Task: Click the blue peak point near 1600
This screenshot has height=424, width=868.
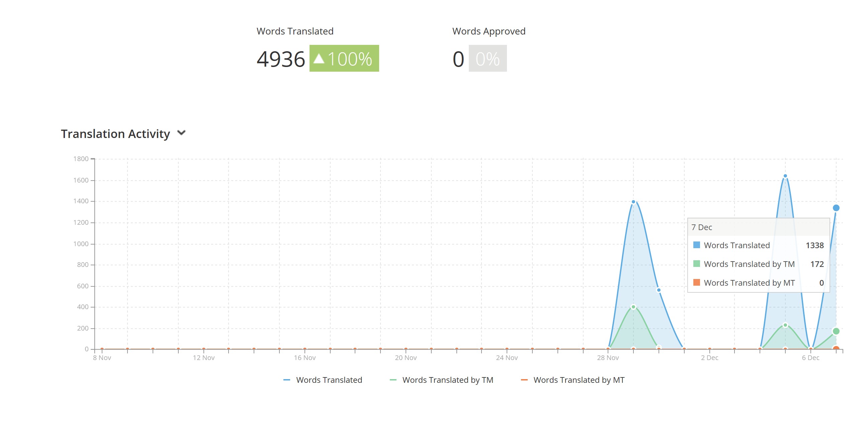Action: (785, 176)
